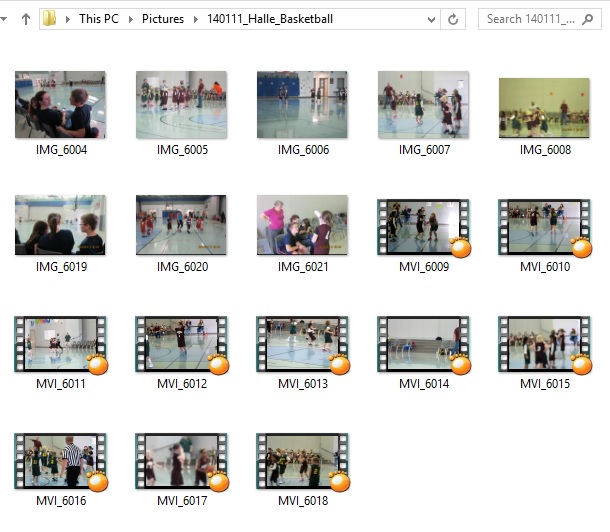Screen dimensions: 610x532
Task: Refresh the current folder view
Action: click(x=453, y=19)
